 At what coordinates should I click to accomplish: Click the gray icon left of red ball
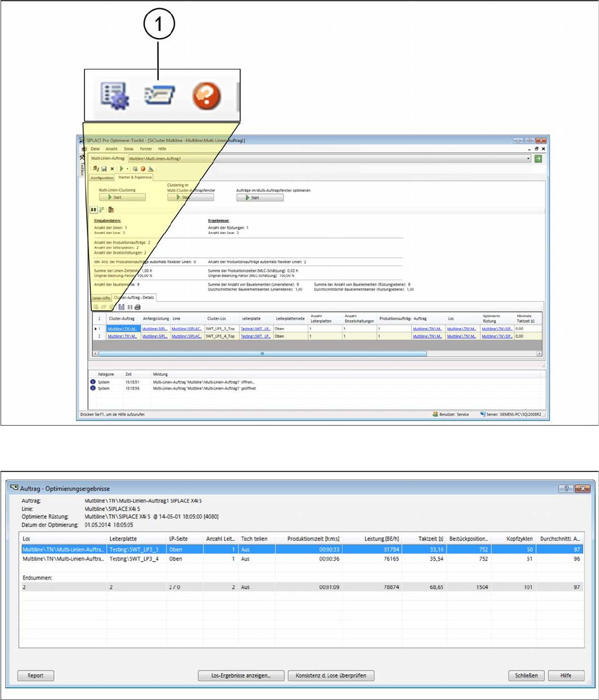(x=135, y=169)
